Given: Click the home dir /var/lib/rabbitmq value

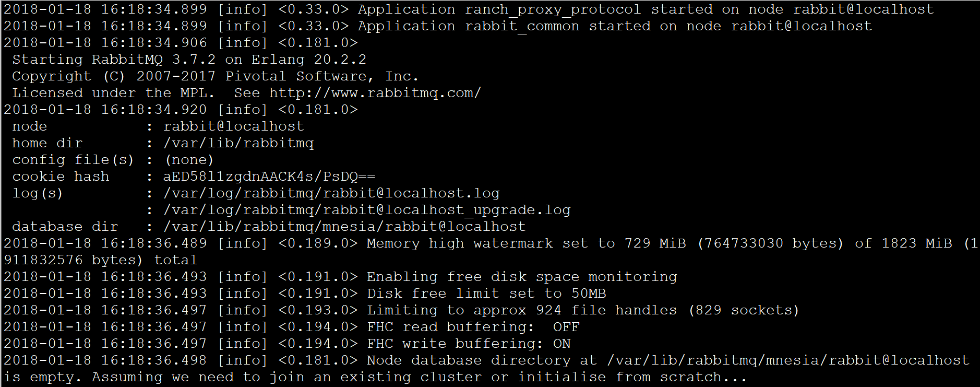Looking at the screenshot, I should tap(238, 143).
